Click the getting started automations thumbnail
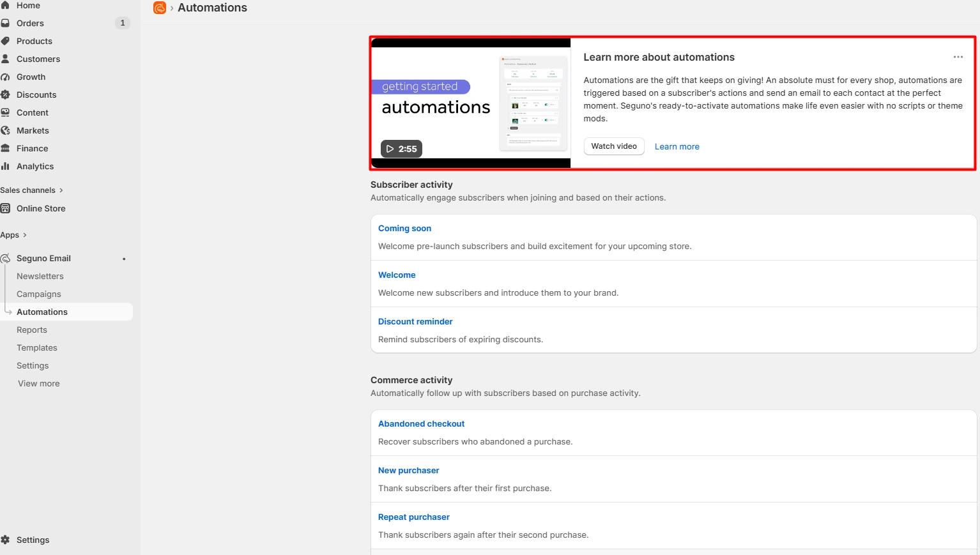The image size is (980, 555). tap(471, 103)
